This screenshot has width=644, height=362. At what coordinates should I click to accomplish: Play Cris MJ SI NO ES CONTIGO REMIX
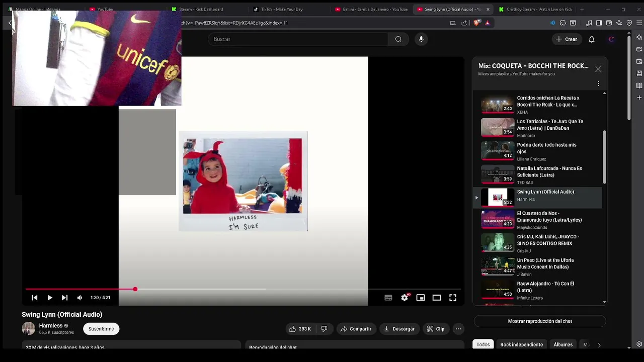[537, 243]
